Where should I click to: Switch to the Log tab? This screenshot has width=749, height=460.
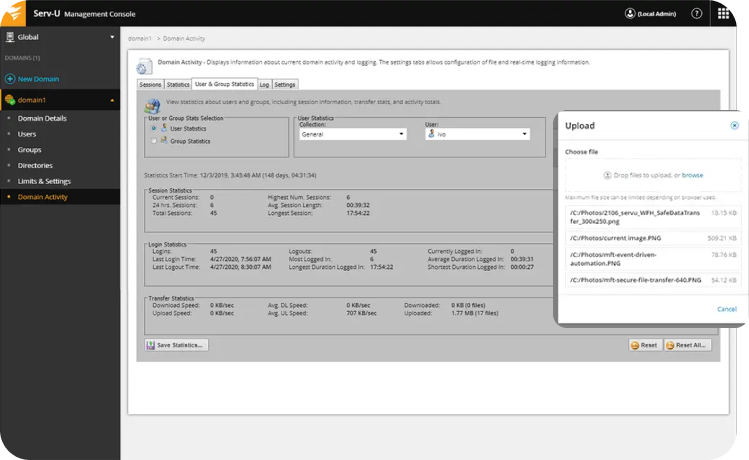[x=264, y=85]
